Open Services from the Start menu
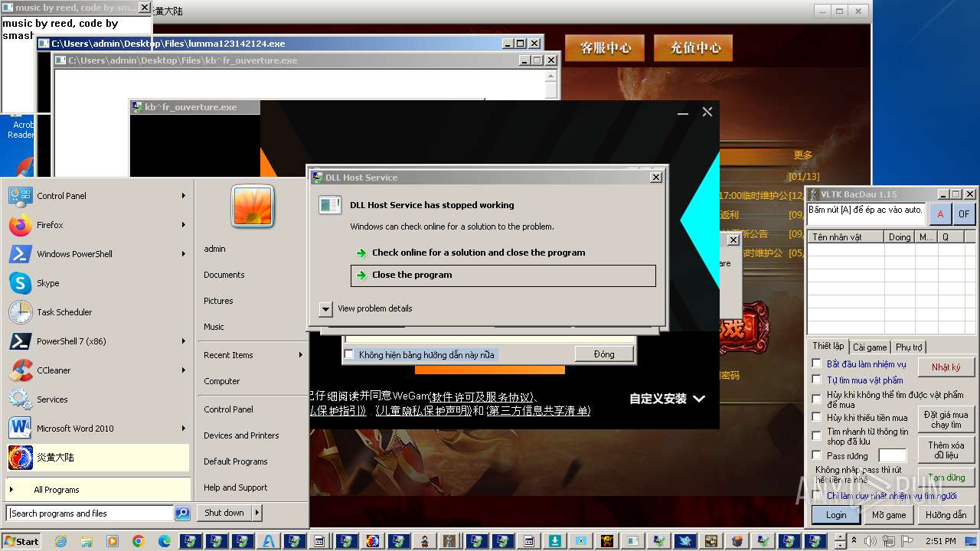 click(97, 399)
